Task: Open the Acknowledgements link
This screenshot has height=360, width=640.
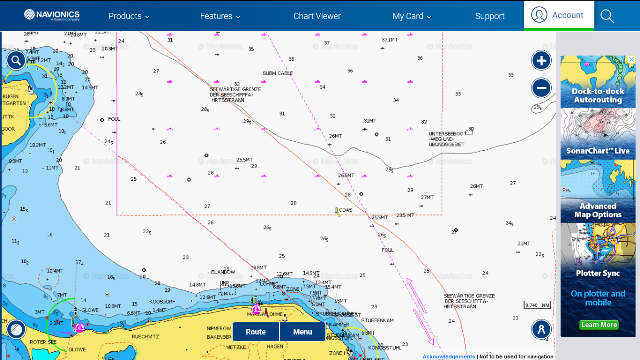Action: 448,356
